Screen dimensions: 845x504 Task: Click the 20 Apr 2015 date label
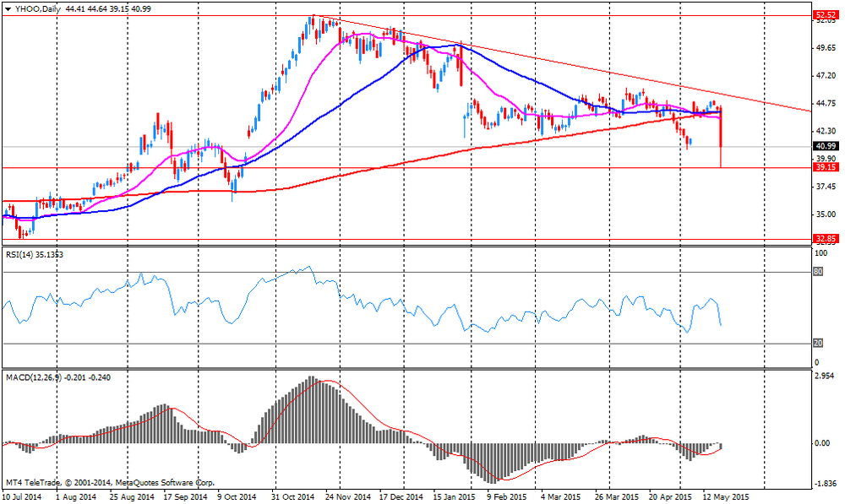(x=670, y=496)
